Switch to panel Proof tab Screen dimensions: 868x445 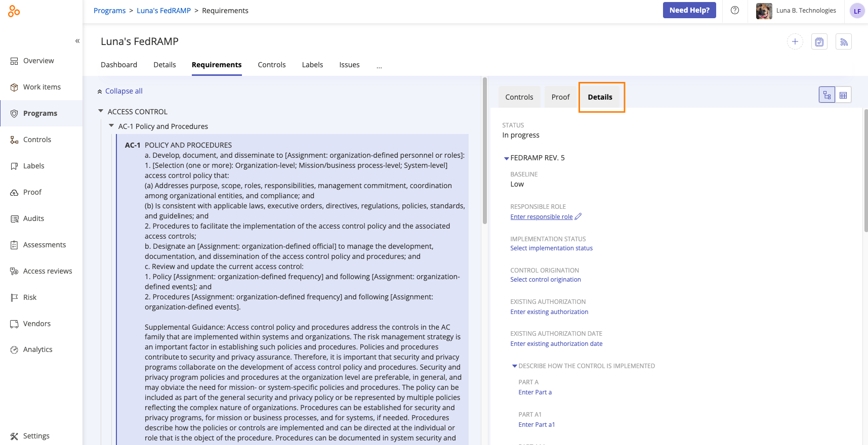pos(561,97)
